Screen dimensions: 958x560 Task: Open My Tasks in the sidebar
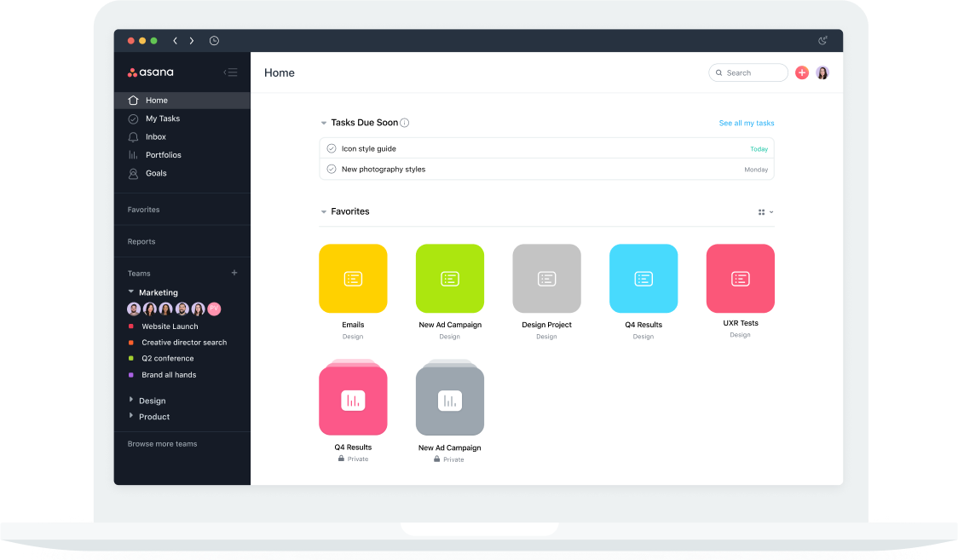click(x=162, y=118)
